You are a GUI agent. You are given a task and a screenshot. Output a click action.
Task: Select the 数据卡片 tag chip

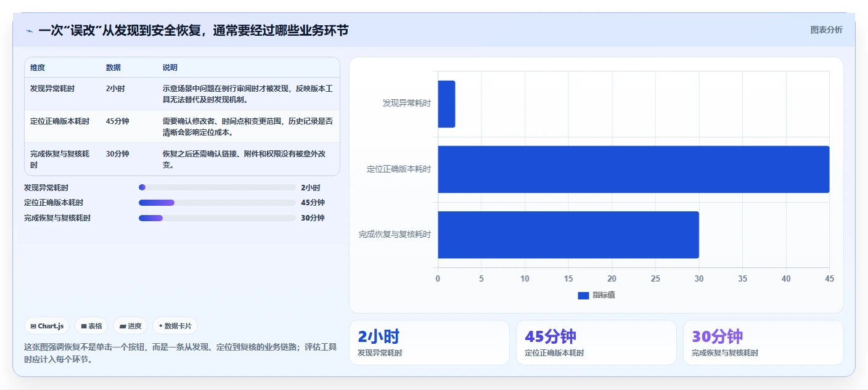tap(175, 326)
